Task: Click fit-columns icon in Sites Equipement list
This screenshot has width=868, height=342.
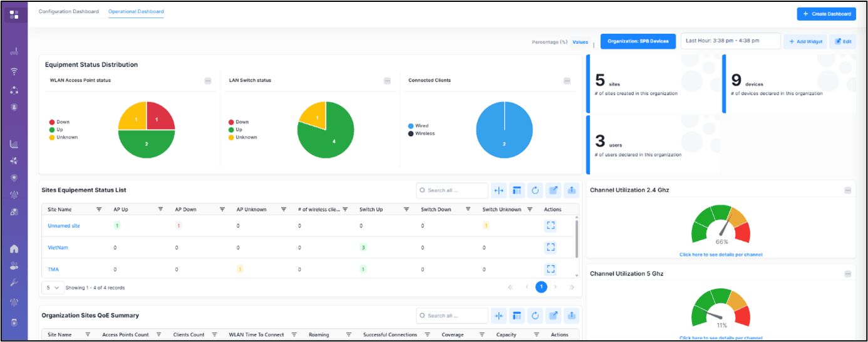Action: [499, 190]
